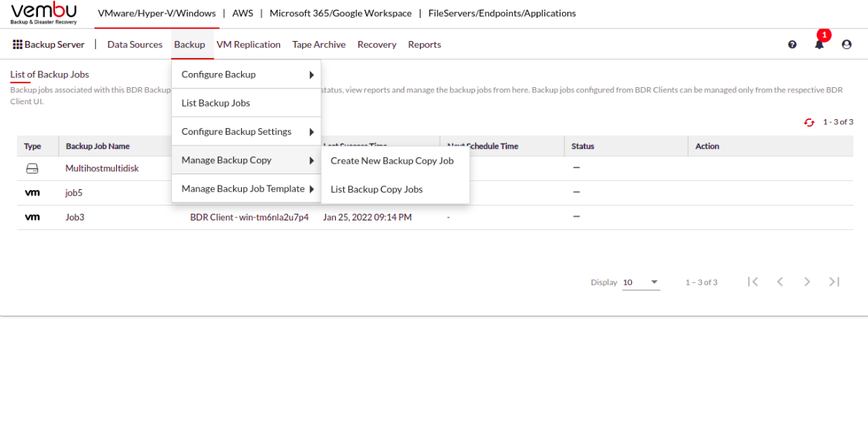
Task: Go to the previous page of results
Action: pos(780,282)
